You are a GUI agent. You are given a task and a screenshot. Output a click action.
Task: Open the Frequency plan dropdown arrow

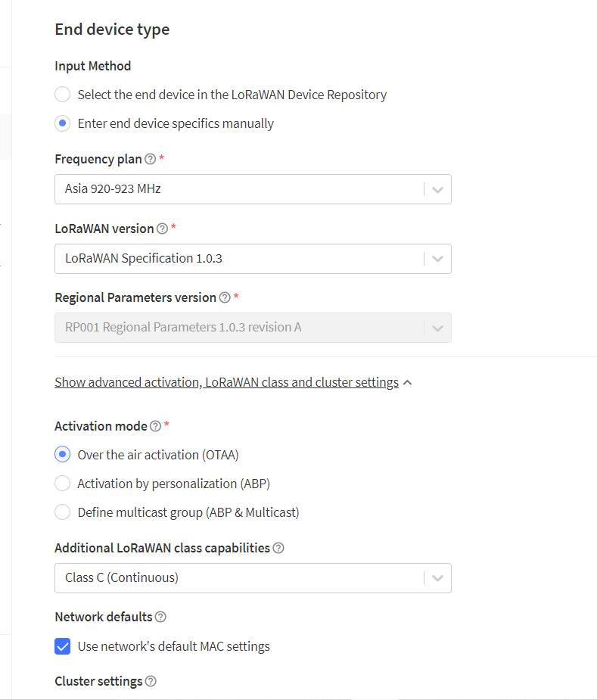(437, 189)
